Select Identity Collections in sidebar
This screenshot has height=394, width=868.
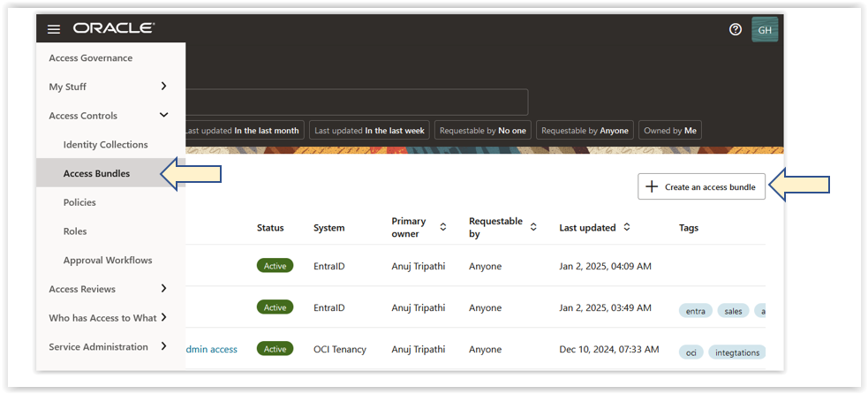pos(105,145)
